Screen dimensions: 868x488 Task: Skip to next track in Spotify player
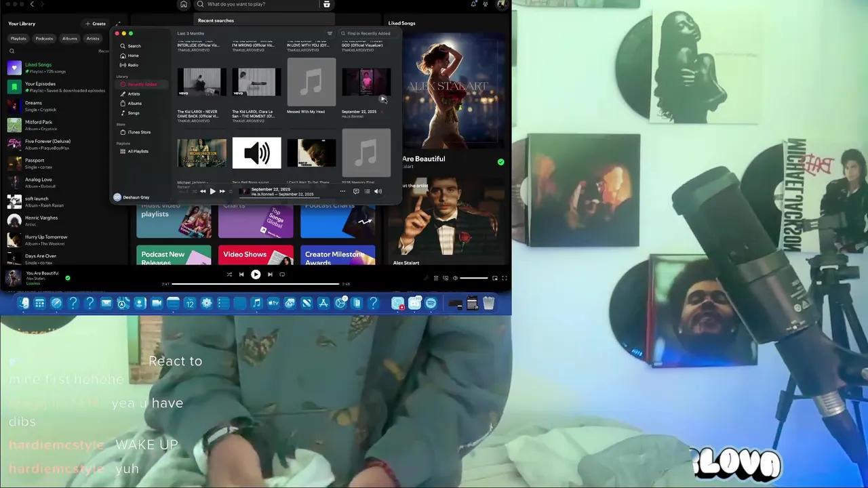click(x=270, y=274)
